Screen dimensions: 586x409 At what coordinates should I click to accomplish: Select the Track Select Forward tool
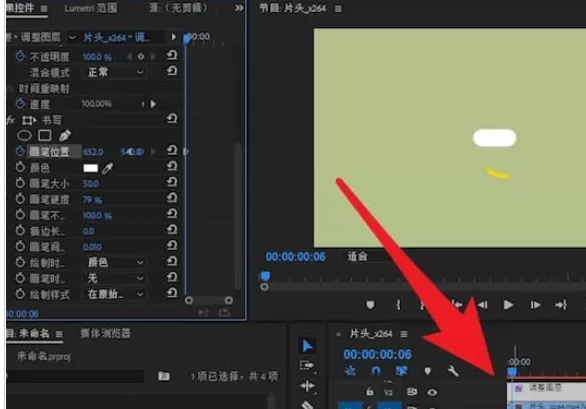point(307,366)
